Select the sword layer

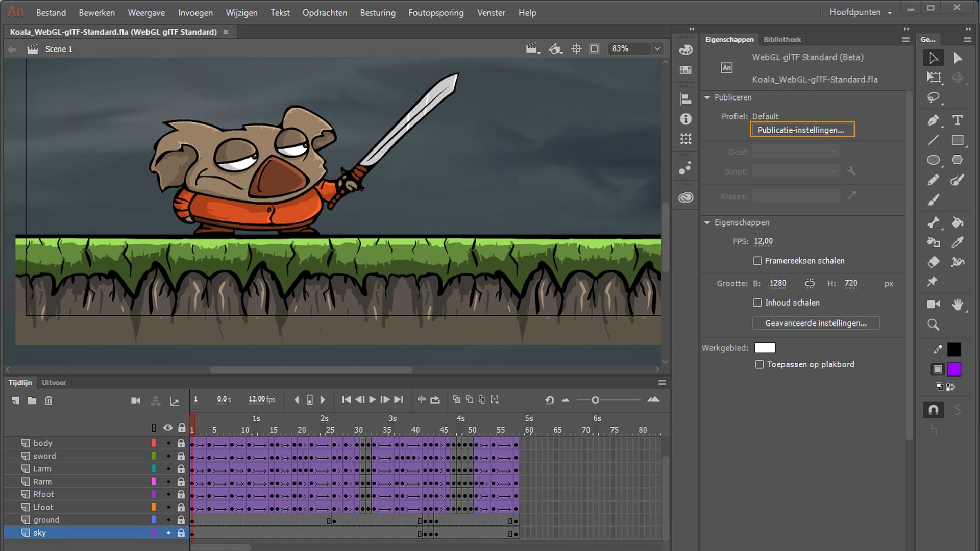45,456
